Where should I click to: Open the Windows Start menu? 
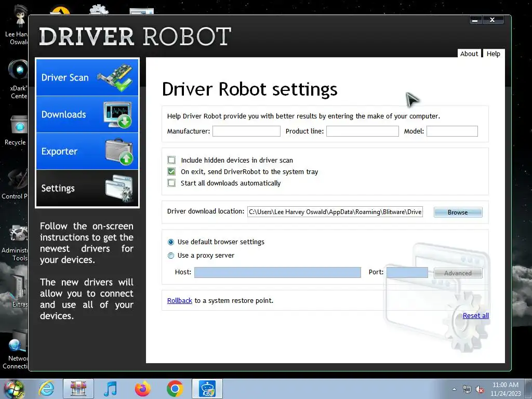[x=14, y=389]
